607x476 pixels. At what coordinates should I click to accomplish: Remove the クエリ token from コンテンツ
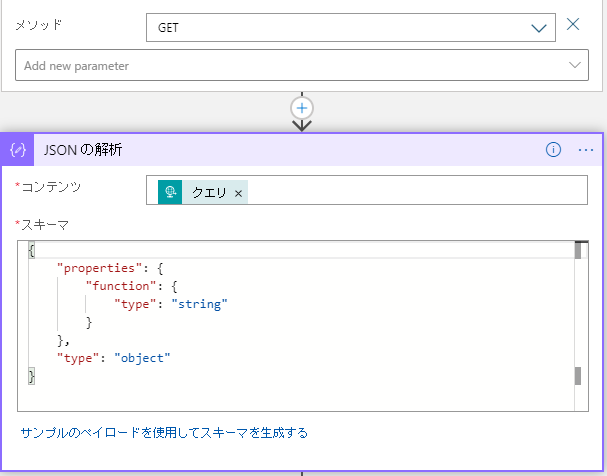click(x=238, y=193)
